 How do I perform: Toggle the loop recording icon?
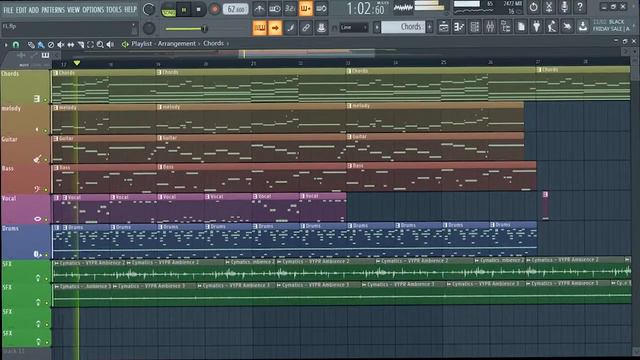click(321, 9)
